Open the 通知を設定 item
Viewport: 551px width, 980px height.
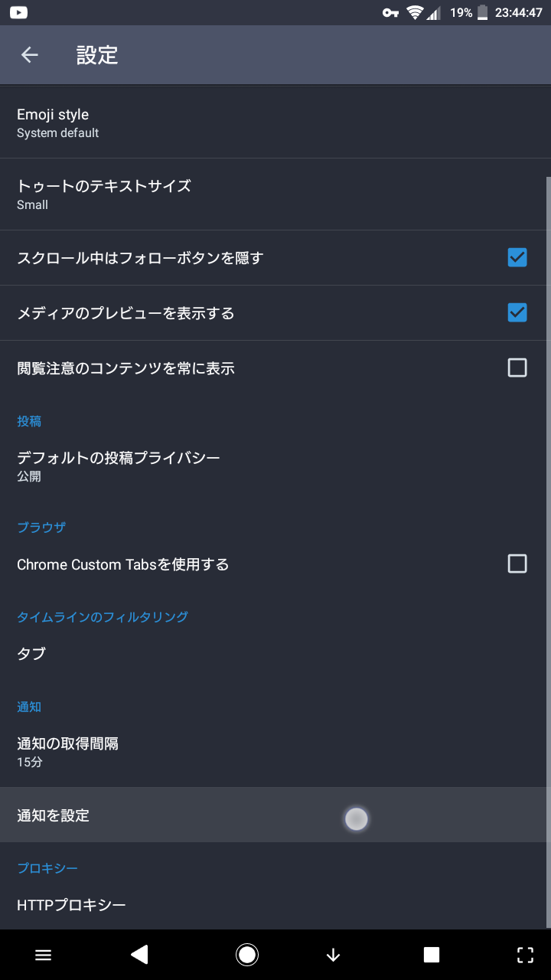tap(275, 815)
